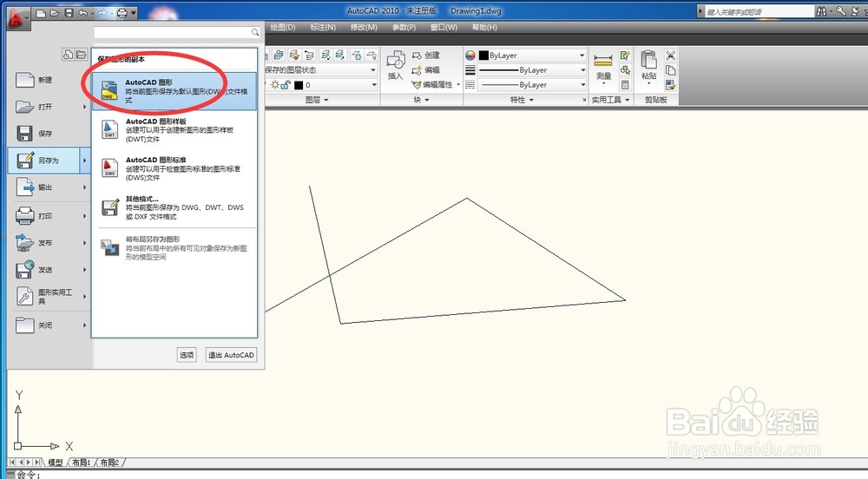Select 发布 in the application menu
This screenshot has height=479, width=868.
pos(49,243)
